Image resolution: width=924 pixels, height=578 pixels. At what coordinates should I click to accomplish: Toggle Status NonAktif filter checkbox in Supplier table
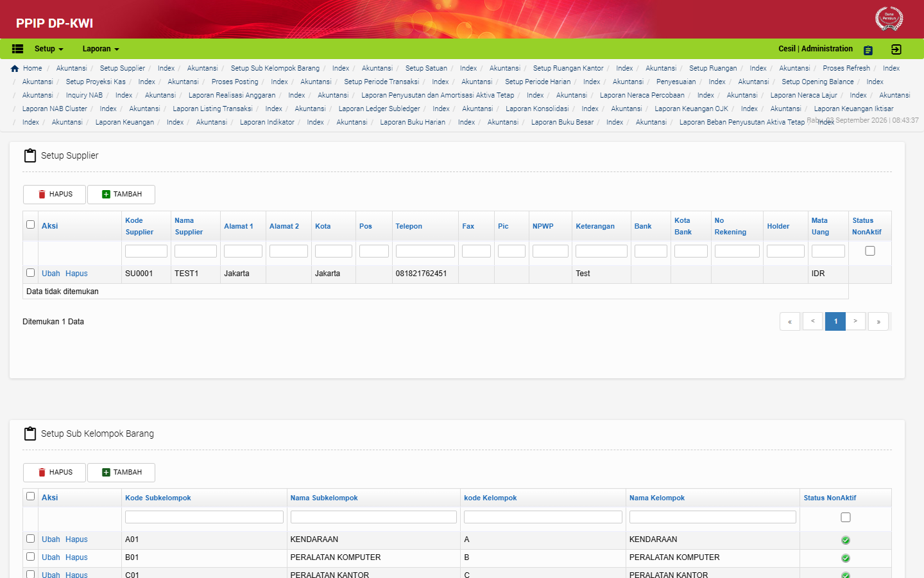pyautogui.click(x=870, y=251)
